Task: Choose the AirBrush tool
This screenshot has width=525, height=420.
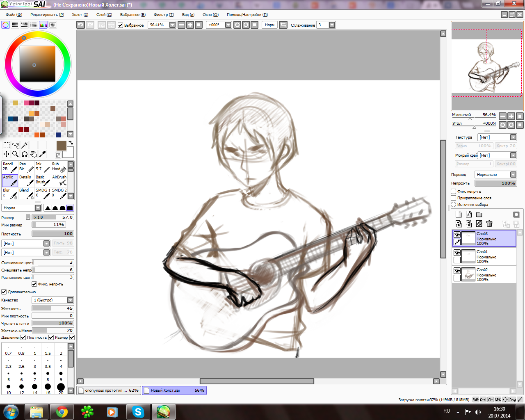Action: (59, 180)
